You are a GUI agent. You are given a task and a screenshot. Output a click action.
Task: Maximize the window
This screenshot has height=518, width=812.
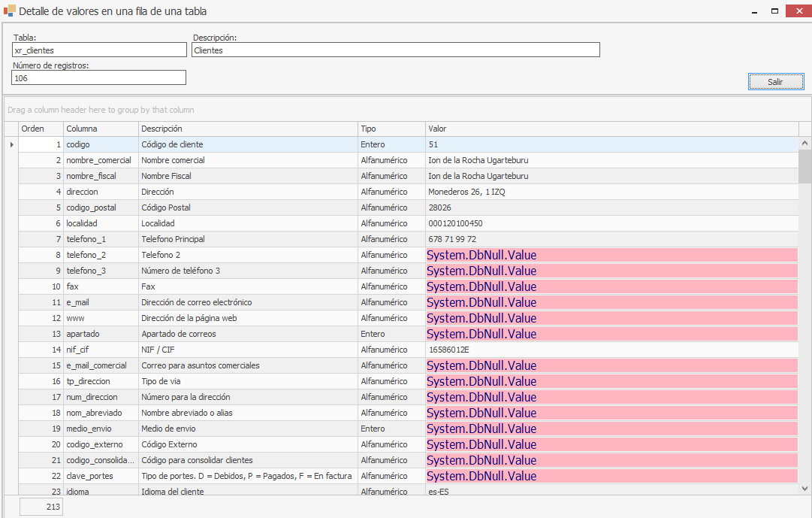(774, 11)
